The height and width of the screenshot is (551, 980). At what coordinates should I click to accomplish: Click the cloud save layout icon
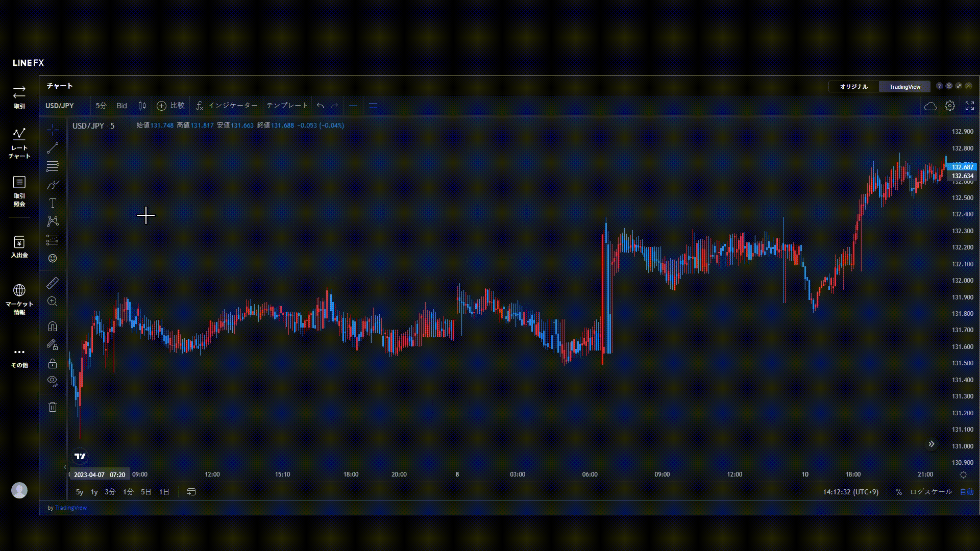click(x=930, y=106)
